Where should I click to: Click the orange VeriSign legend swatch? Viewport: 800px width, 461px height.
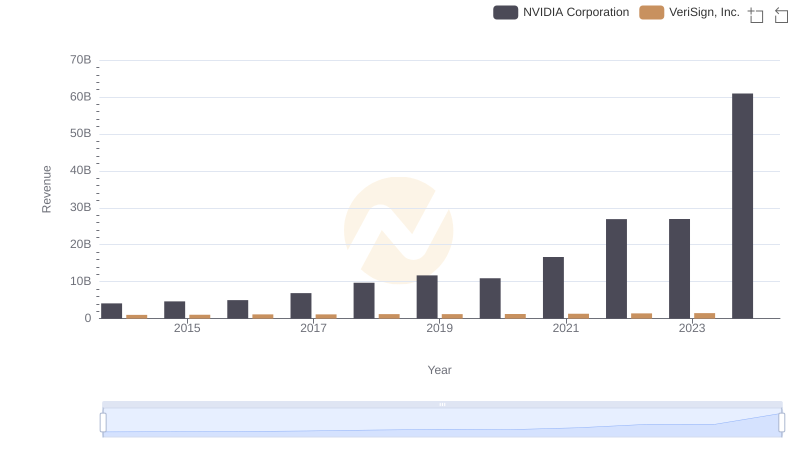coord(652,12)
